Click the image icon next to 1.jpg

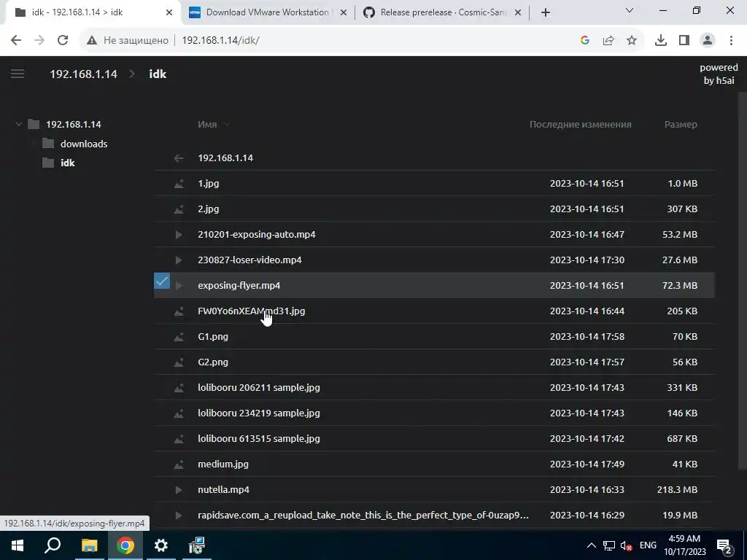[x=179, y=183]
